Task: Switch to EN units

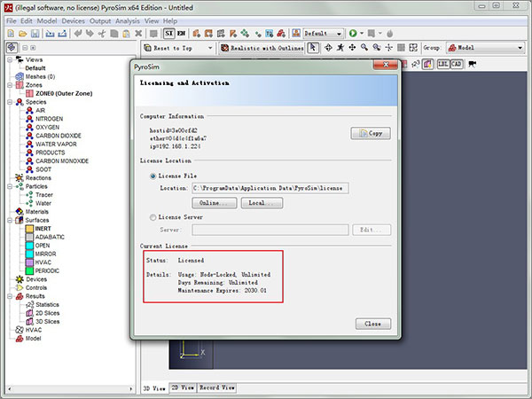Action: (181, 34)
